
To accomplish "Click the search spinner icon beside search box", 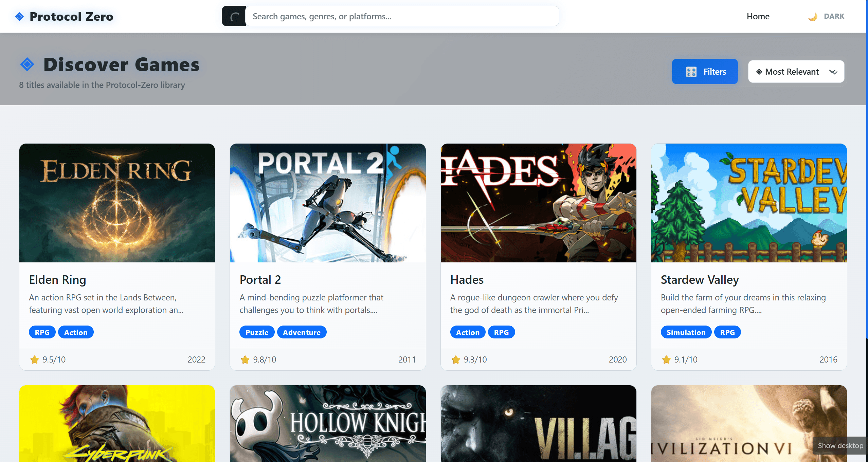I will tap(234, 16).
